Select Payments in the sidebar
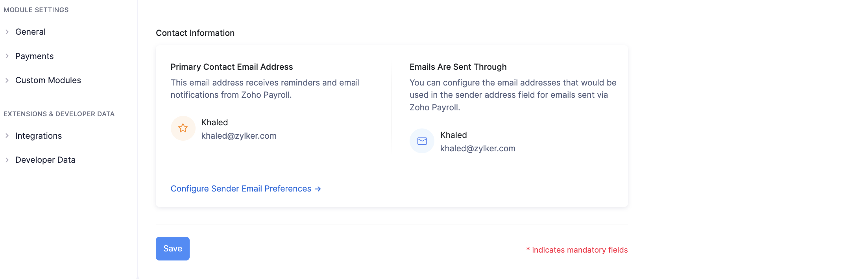Image resolution: width=868 pixels, height=279 pixels. [34, 56]
